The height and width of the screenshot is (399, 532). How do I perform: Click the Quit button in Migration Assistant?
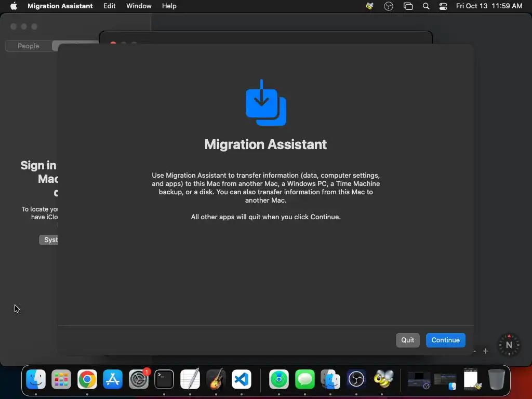[x=407, y=340]
